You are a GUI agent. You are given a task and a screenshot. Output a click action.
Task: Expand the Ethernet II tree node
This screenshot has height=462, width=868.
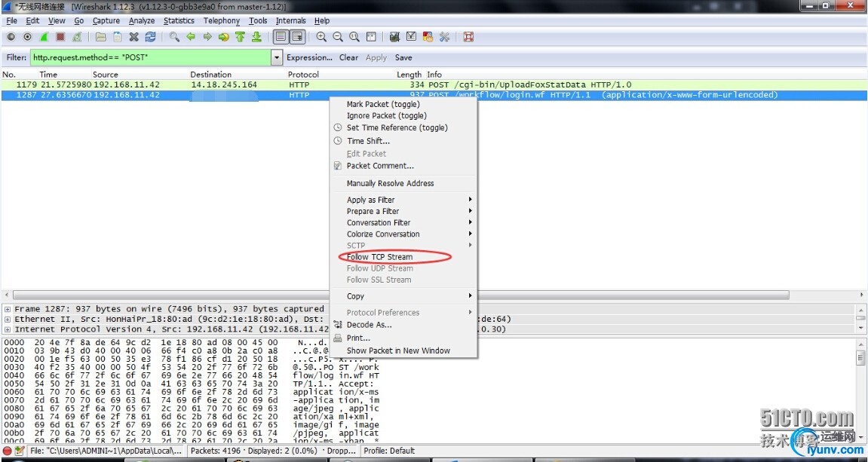click(x=8, y=320)
